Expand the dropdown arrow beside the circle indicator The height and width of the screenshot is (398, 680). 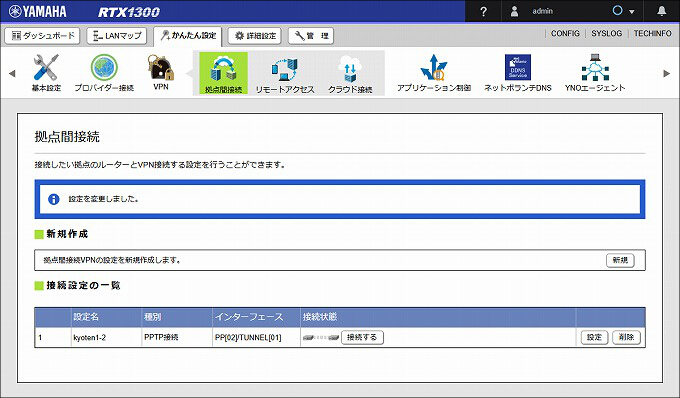point(632,12)
